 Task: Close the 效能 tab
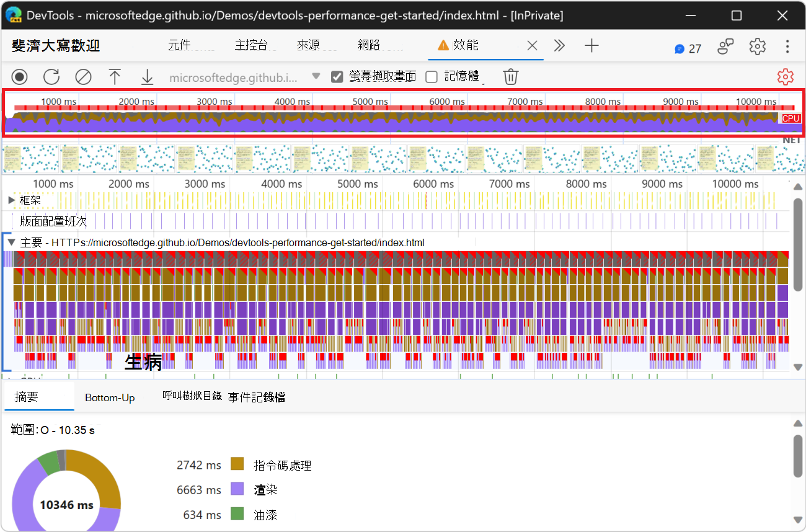pos(532,45)
